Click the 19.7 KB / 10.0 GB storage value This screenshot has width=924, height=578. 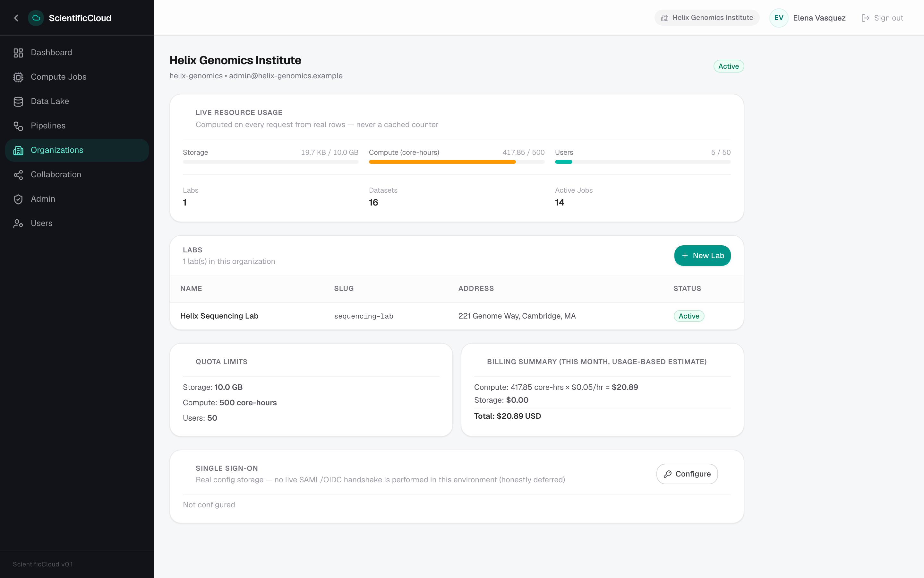pos(329,152)
